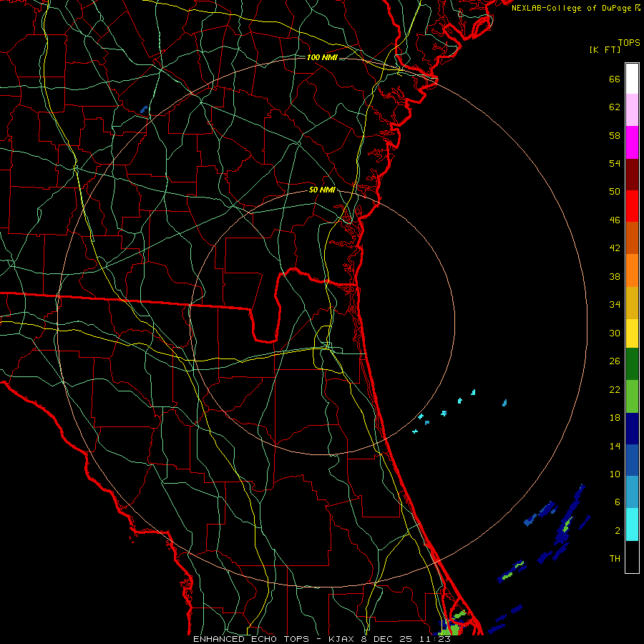
Task: Click the '34' legend scale value
Action: 615,305
